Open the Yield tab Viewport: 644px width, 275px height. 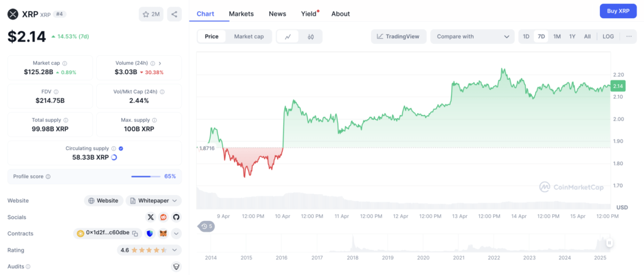pos(309,14)
